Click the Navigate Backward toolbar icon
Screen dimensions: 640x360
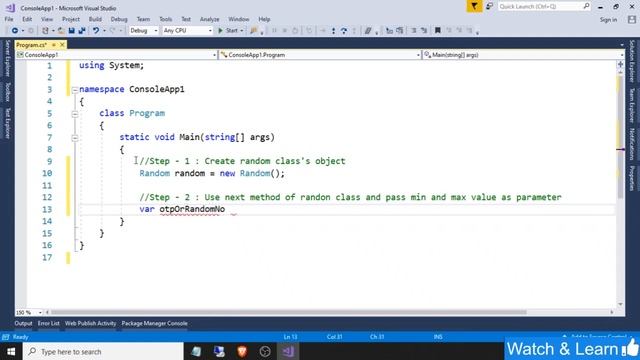point(15,31)
